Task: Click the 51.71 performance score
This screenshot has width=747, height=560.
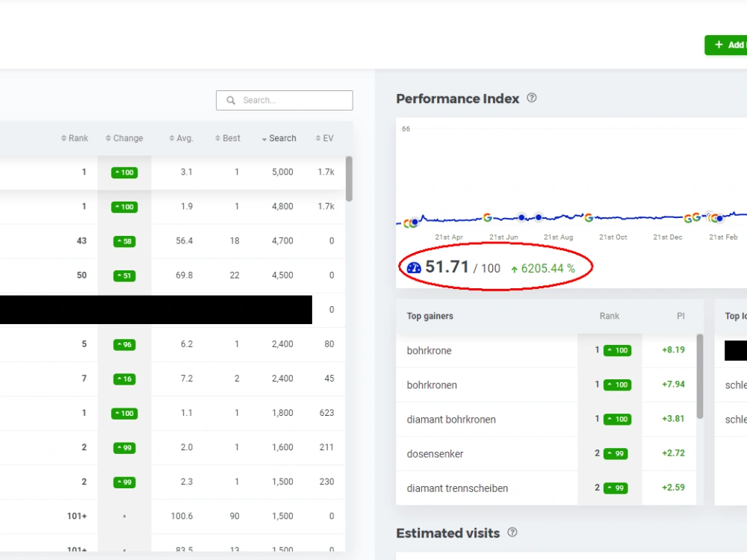Action: pyautogui.click(x=447, y=267)
